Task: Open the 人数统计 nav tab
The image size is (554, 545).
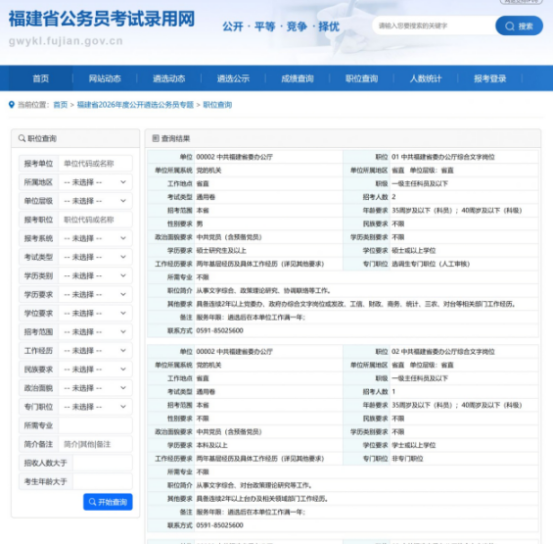Action: [x=425, y=78]
